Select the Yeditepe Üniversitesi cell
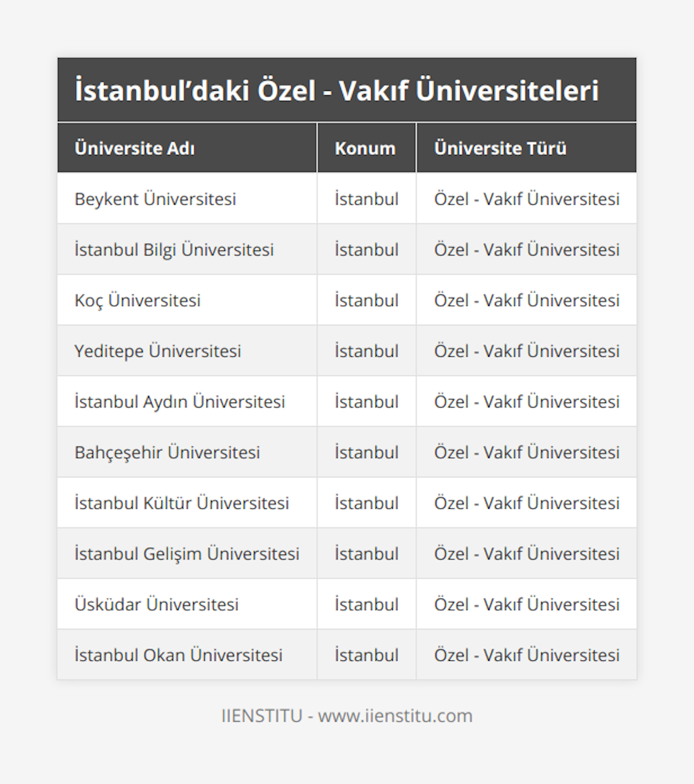Screen dimensions: 694x784 (158, 351)
